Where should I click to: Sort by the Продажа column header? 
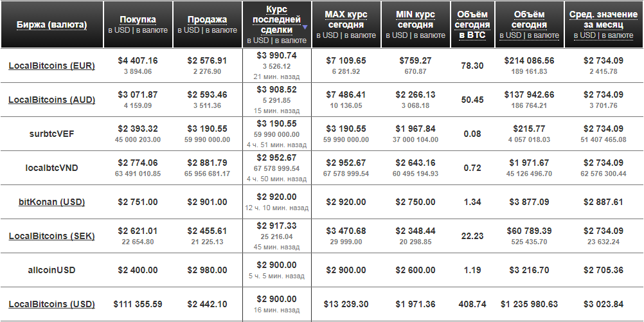pyautogui.click(x=207, y=20)
